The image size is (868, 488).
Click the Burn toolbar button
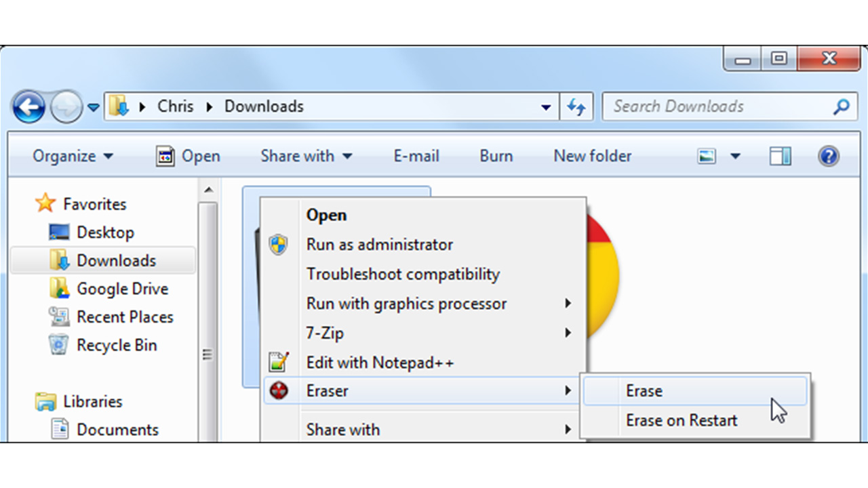coord(496,156)
